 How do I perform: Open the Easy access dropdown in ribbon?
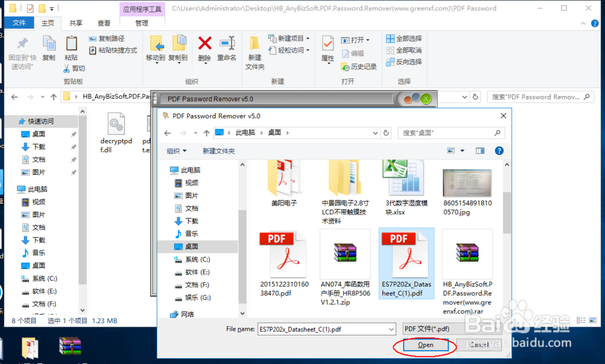(289, 50)
